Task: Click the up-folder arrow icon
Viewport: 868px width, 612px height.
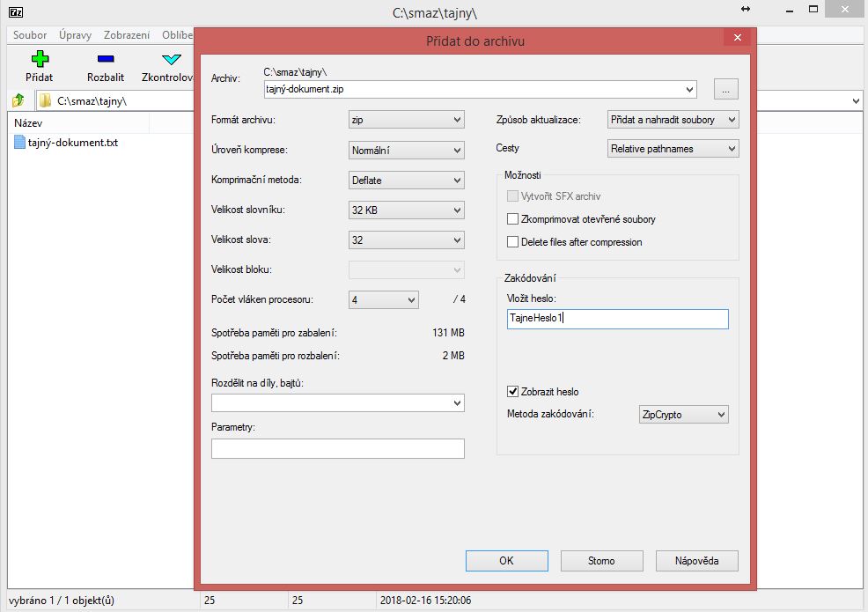Action: click(x=18, y=100)
